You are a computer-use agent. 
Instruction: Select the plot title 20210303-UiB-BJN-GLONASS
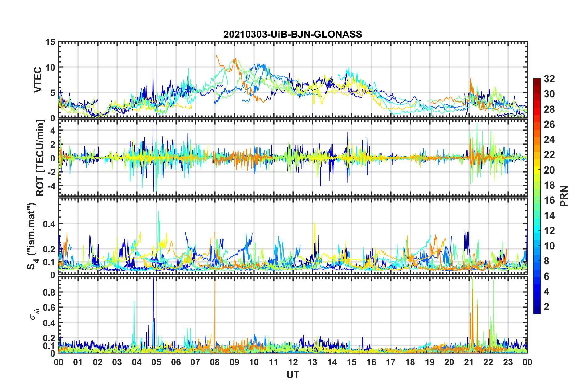[x=293, y=34]
